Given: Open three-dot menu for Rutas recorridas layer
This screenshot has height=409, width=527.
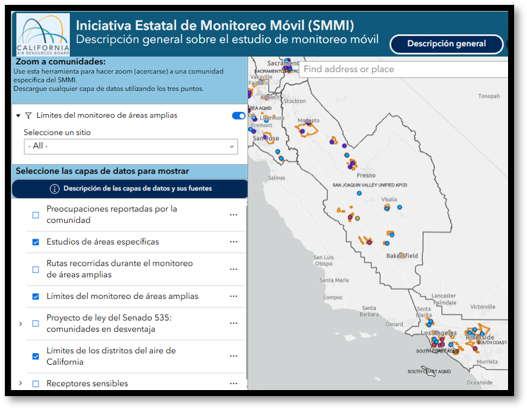Looking at the screenshot, I should tap(234, 269).
